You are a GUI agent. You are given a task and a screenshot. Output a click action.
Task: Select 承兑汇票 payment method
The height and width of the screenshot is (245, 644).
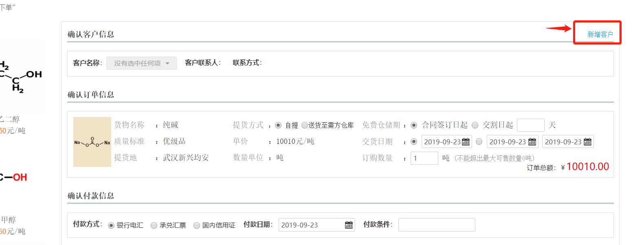tap(154, 225)
